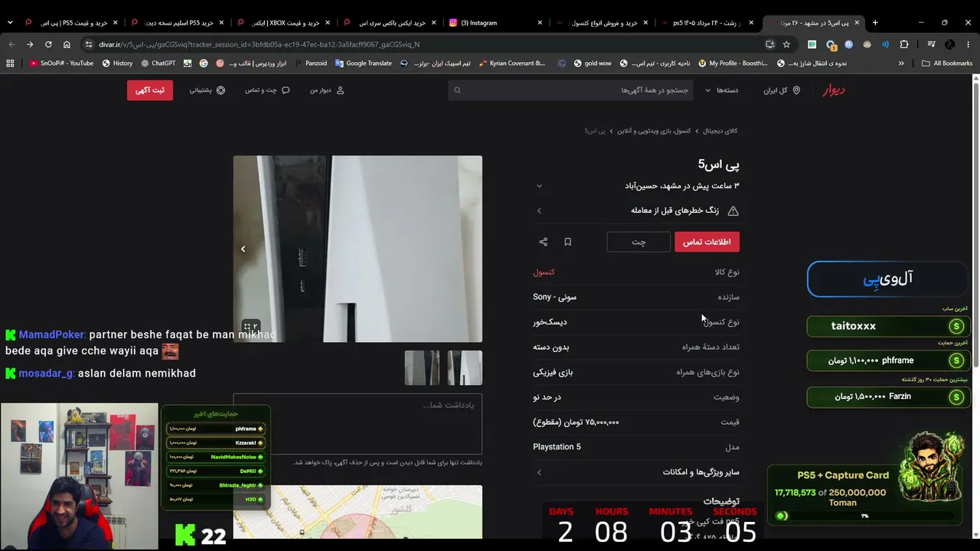
Task: Open دیوار من account menu
Action: click(327, 90)
